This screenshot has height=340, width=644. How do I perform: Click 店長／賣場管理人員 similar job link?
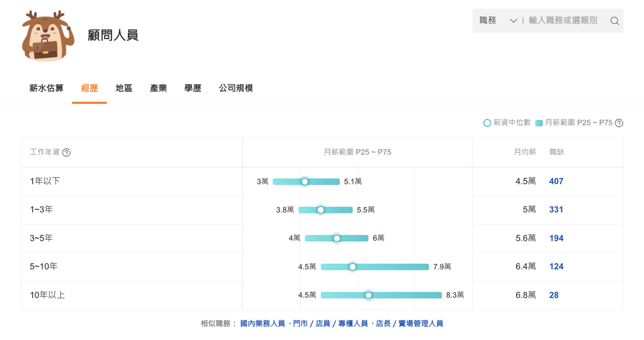(409, 323)
